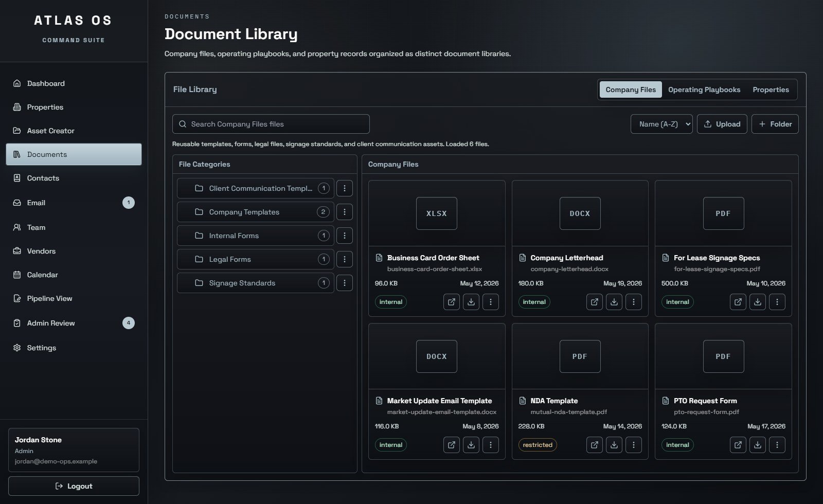Download For Lease Signage Specs PDF
The width and height of the screenshot is (823, 504).
758,302
